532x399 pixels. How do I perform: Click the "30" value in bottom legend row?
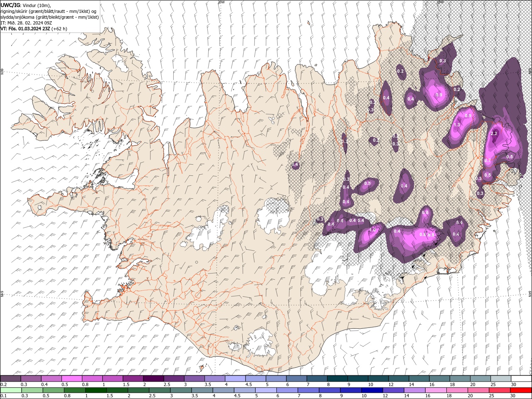tap(513, 396)
